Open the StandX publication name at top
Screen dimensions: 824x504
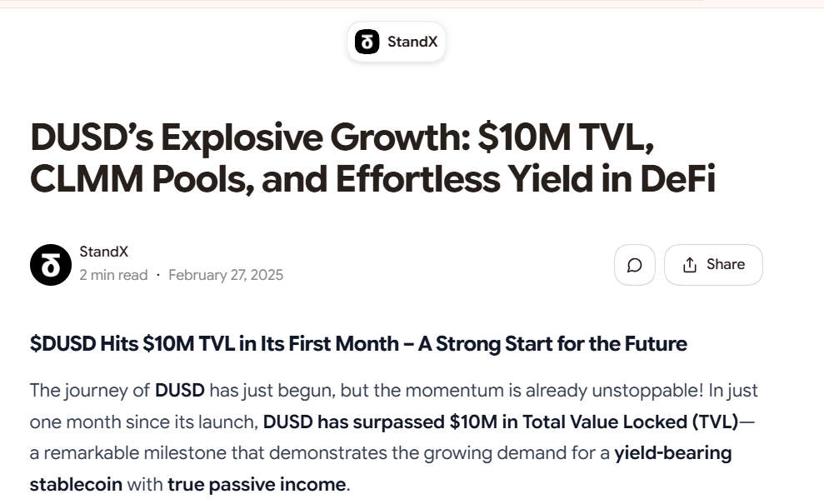point(412,42)
